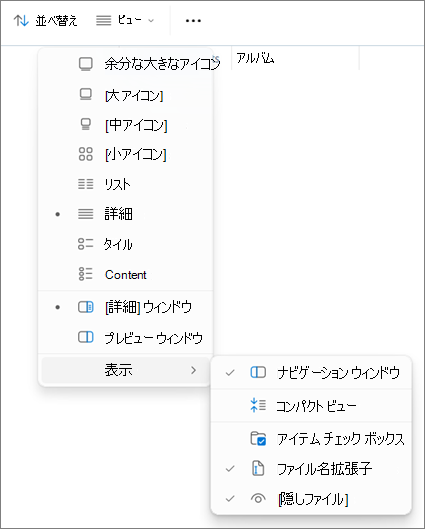Click the 並べ替え sort arrows icon

21,21
